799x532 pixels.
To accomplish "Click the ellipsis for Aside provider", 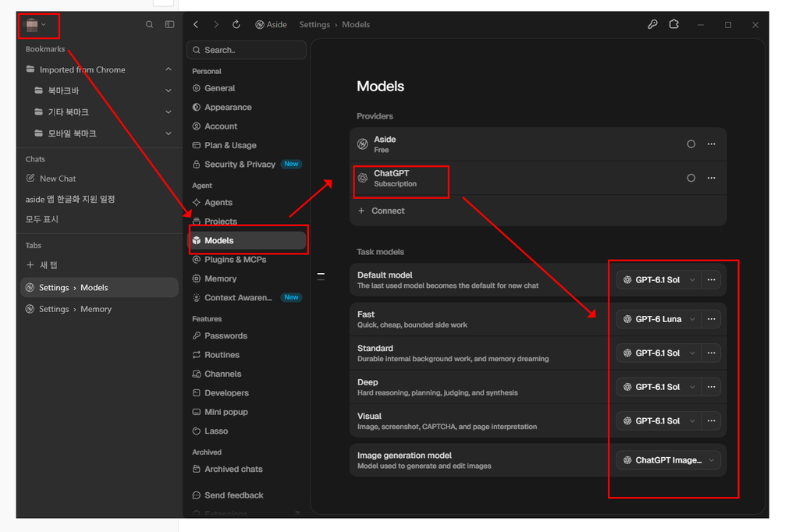I will tap(712, 144).
